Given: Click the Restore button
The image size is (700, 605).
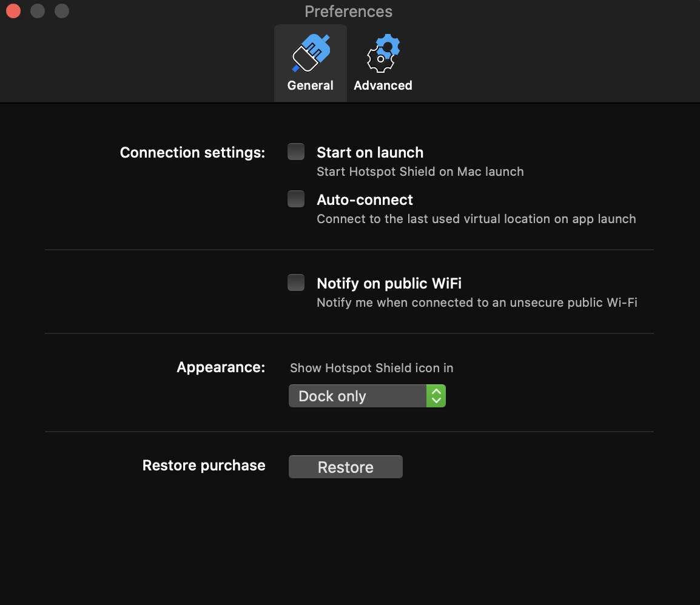Looking at the screenshot, I should point(346,467).
